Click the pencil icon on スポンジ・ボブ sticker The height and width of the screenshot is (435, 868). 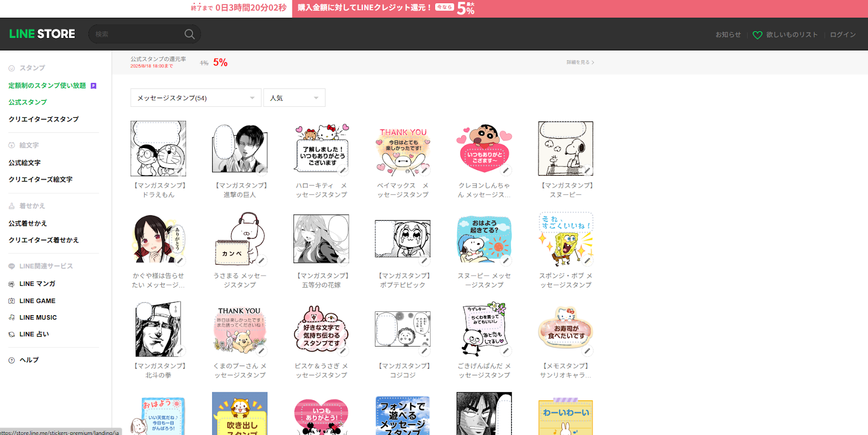tap(587, 261)
